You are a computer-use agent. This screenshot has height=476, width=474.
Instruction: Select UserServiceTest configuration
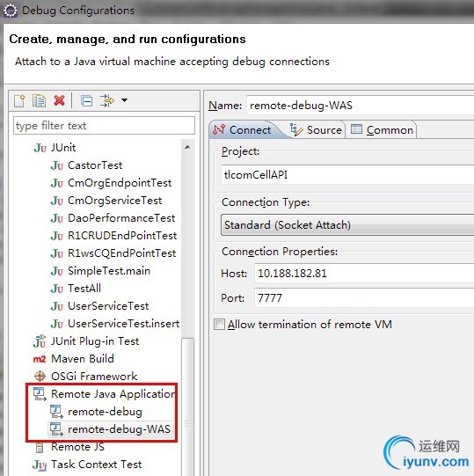108,306
